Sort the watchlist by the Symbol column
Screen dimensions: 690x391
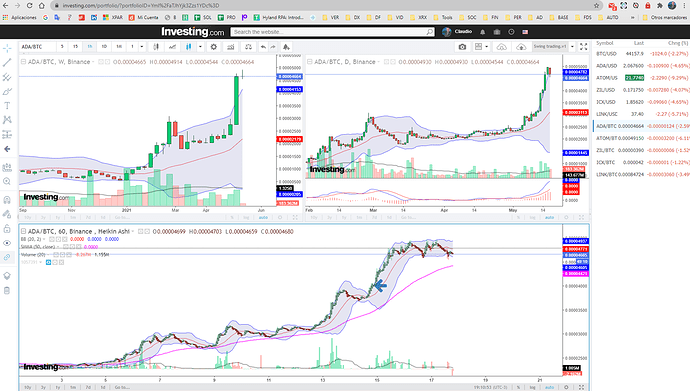coord(605,43)
